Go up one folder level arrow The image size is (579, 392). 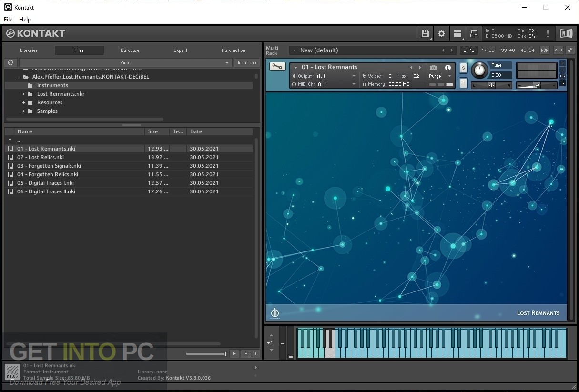(10, 140)
